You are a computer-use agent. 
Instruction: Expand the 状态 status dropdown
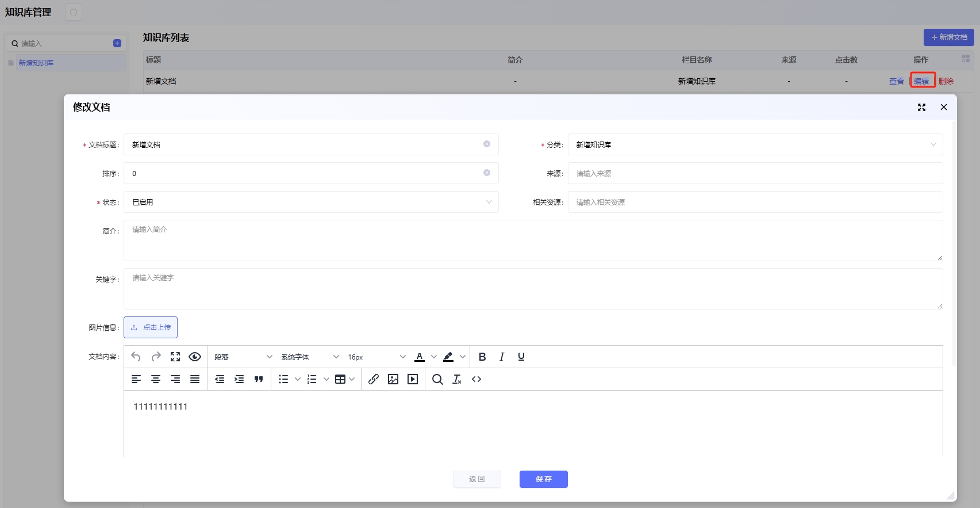[311, 202]
